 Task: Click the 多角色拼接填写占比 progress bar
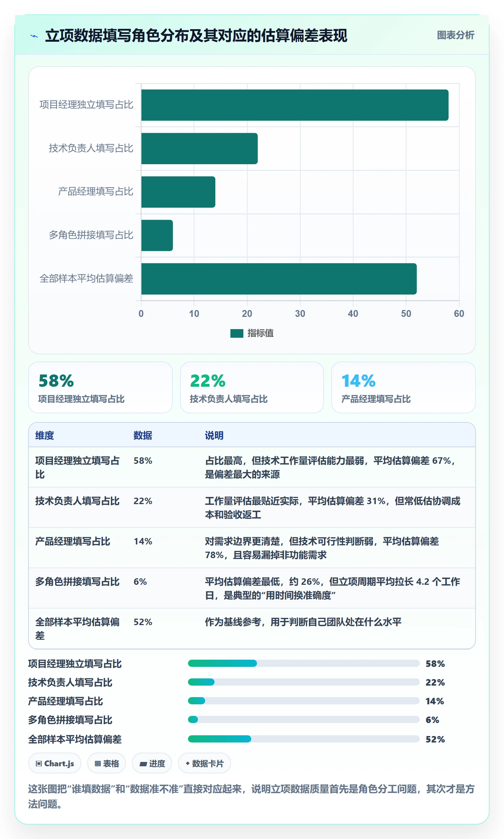(304, 719)
